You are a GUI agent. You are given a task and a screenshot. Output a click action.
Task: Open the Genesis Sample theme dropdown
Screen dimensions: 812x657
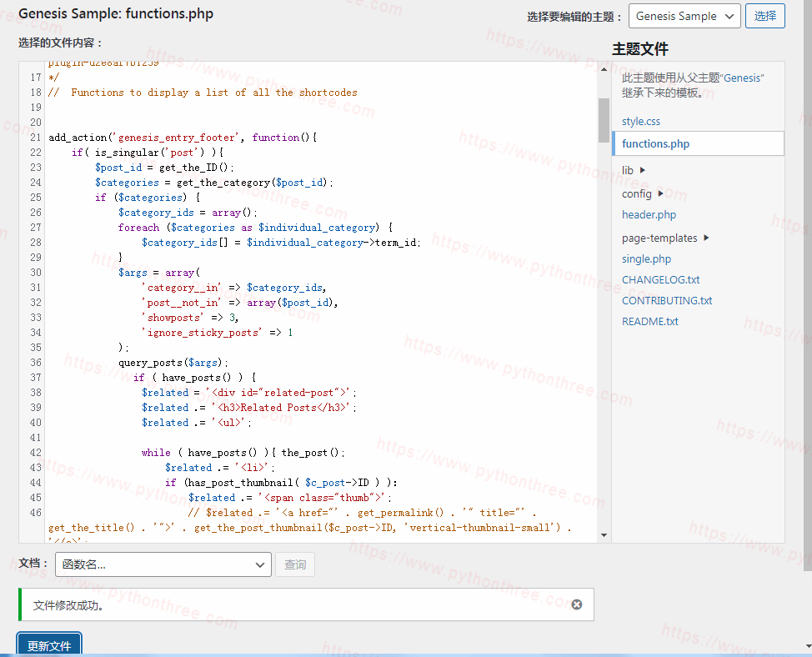(684, 16)
